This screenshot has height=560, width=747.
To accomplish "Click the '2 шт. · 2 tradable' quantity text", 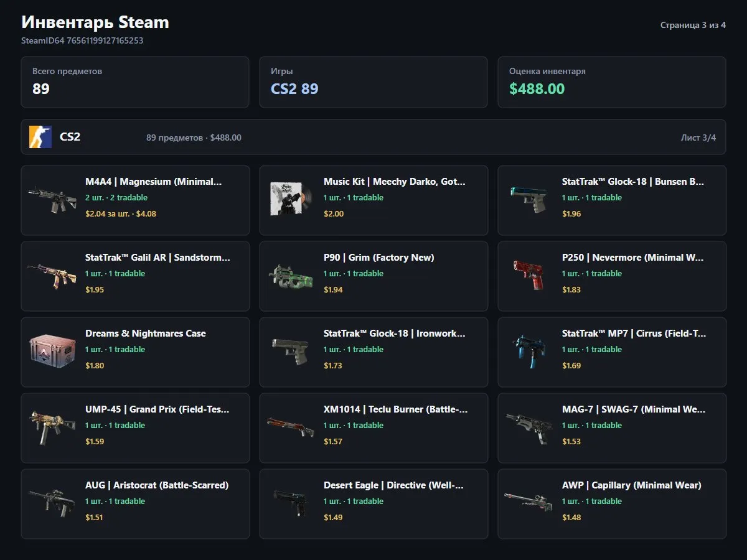I will click(x=116, y=198).
